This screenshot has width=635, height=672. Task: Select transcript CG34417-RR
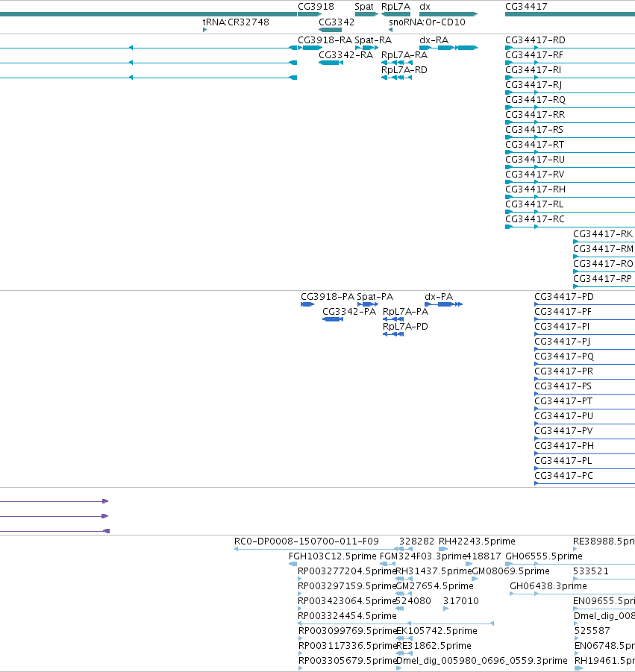pyautogui.click(x=535, y=114)
